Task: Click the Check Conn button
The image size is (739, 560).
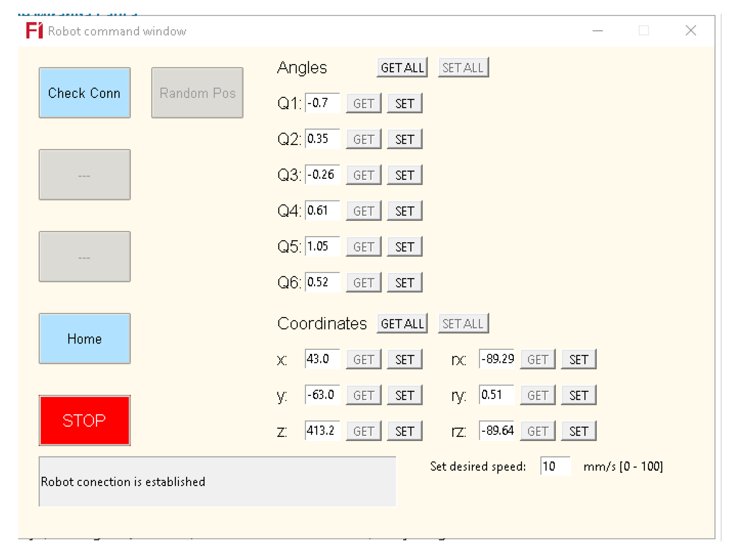Action: [85, 93]
